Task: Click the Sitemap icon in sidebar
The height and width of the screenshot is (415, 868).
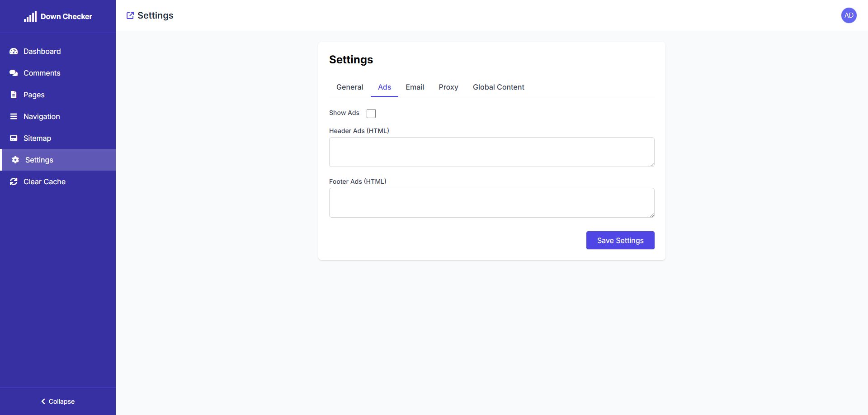Action: pyautogui.click(x=14, y=138)
